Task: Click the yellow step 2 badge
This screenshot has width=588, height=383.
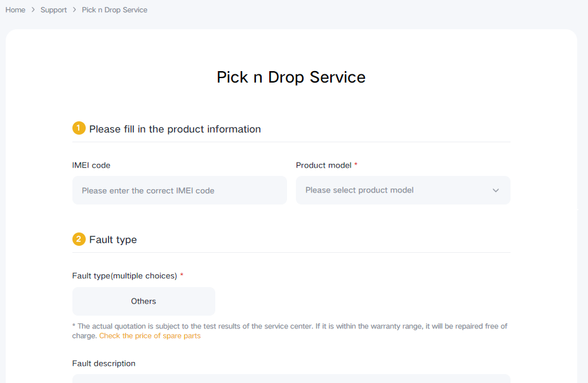Action: click(79, 239)
